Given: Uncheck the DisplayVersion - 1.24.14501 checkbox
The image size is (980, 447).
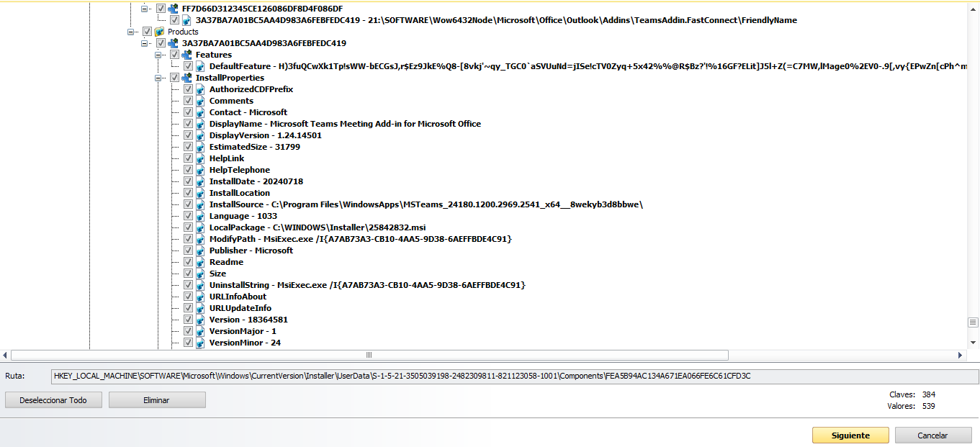Looking at the screenshot, I should (x=189, y=135).
